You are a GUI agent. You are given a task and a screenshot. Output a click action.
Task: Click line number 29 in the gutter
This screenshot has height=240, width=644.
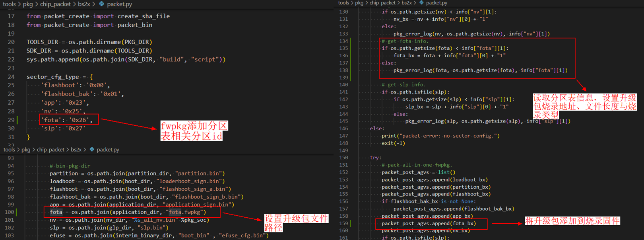click(x=11, y=120)
